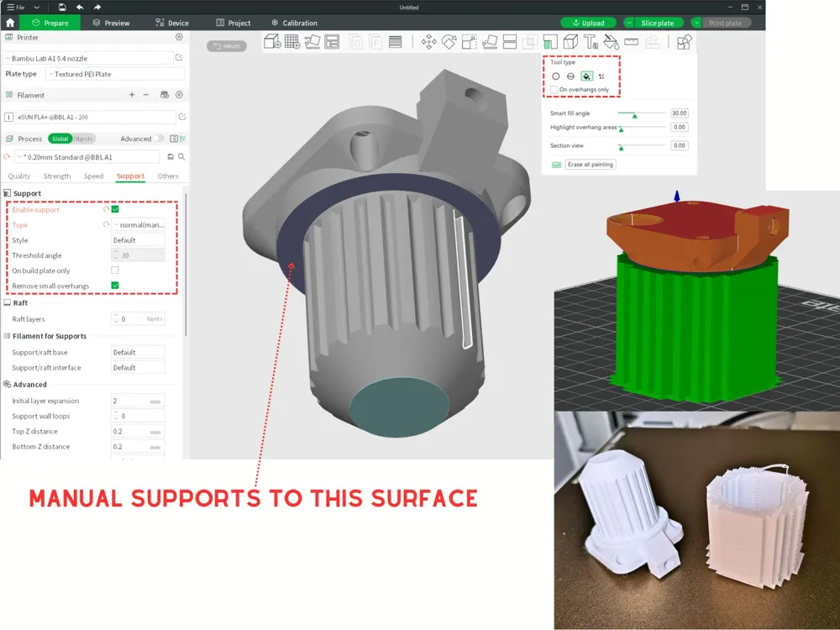Click the Text shape tool icon
The image size is (840, 630).
coord(591,42)
